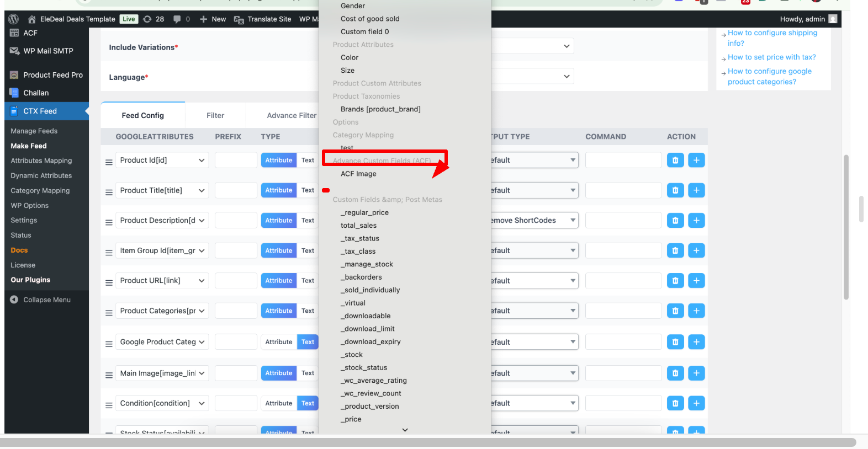
Task: Click the Collapse Menu arrow icon
Action: point(14,300)
